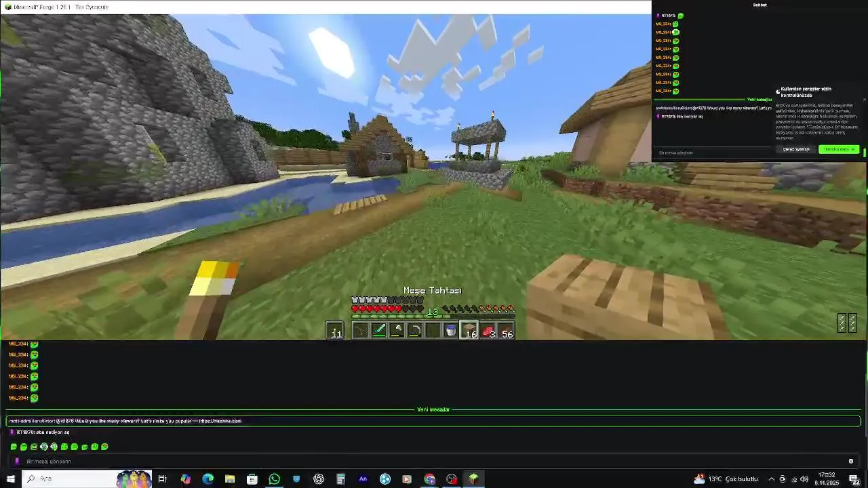Screen dimensions: 868x488
Task: Select the red item stack of 3
Action: coord(488,331)
